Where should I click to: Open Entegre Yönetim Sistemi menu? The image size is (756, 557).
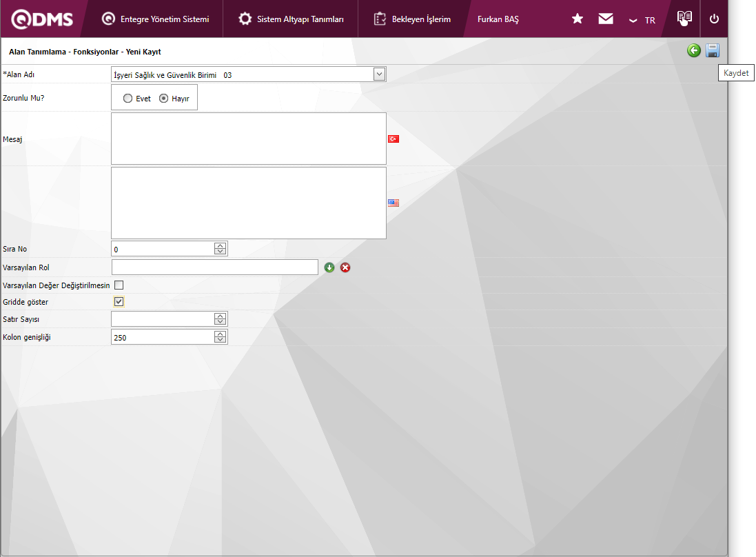[155, 19]
